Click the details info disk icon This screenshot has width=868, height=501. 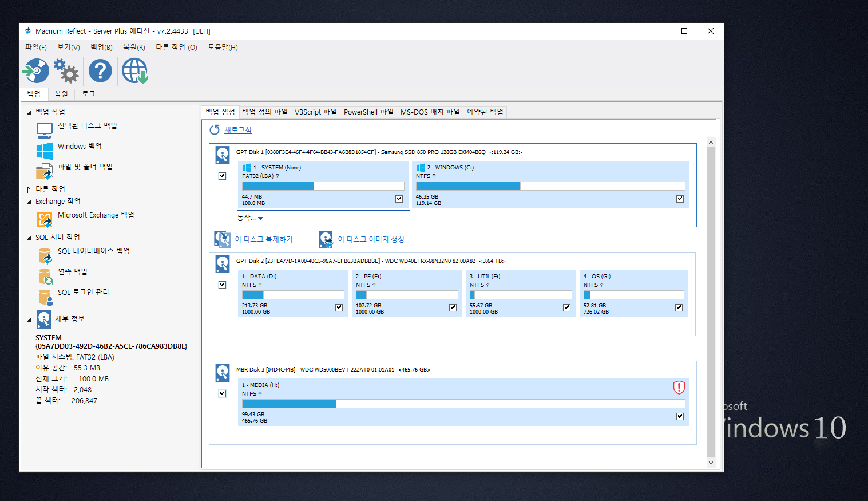(43, 319)
